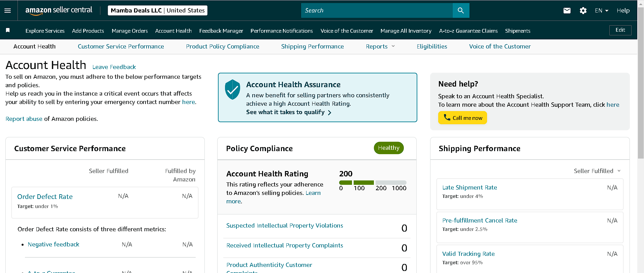Click the Report abuse link

tap(24, 119)
